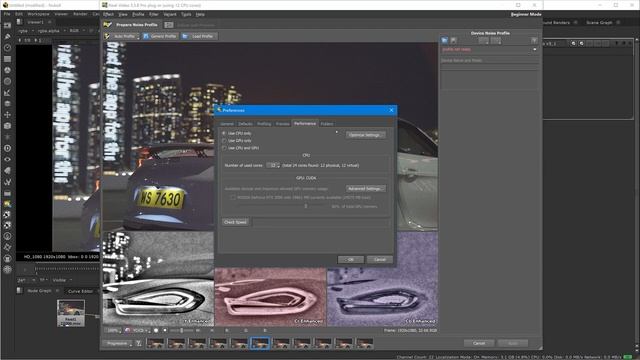Viewport: 640px width, 360px height.
Task: Open the rgba channel dropdown in Nuke viewer
Action: coord(25,31)
